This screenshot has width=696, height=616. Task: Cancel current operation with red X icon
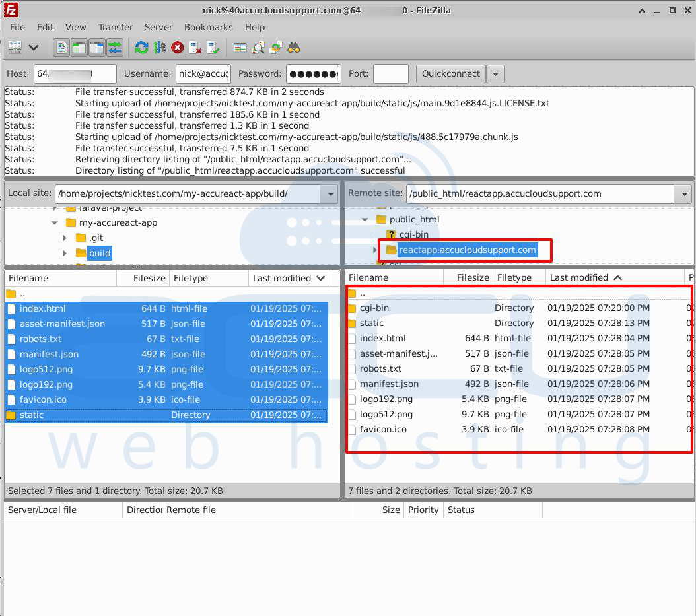177,48
